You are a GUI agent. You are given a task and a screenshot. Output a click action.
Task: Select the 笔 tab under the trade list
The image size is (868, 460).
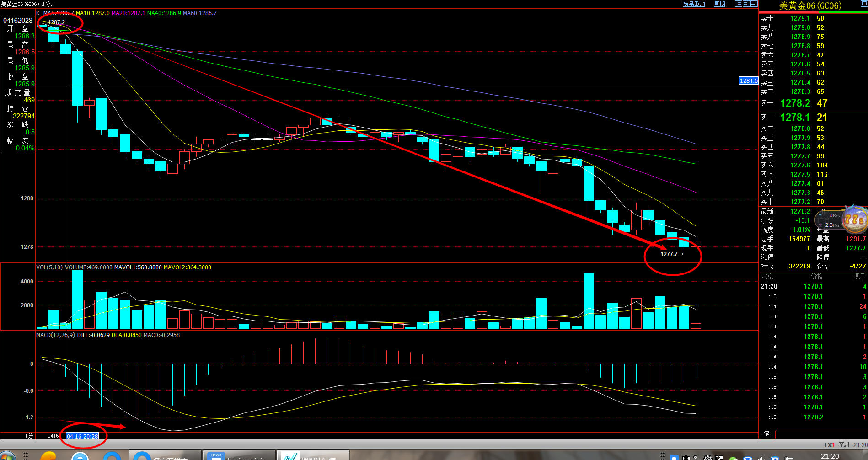tap(767, 433)
